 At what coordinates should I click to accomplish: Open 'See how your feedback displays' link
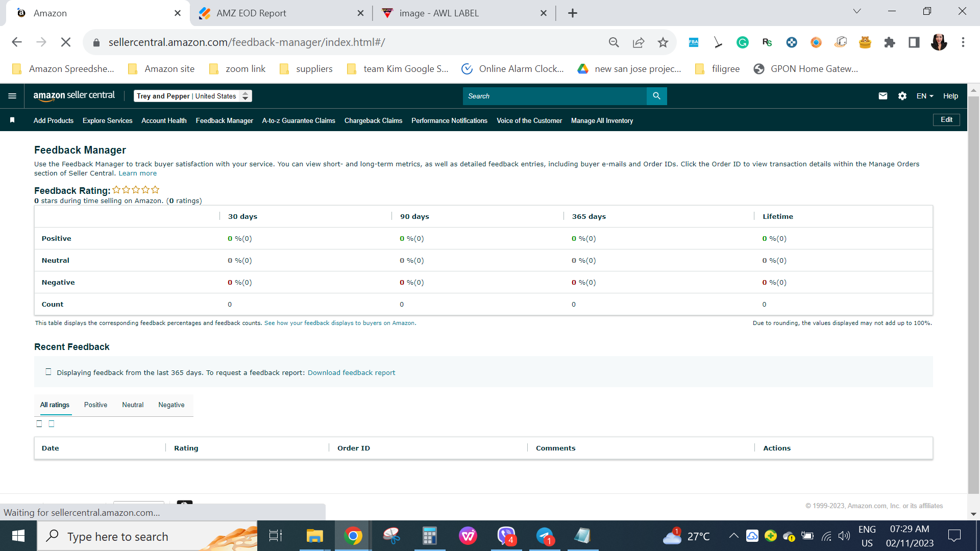tap(339, 323)
